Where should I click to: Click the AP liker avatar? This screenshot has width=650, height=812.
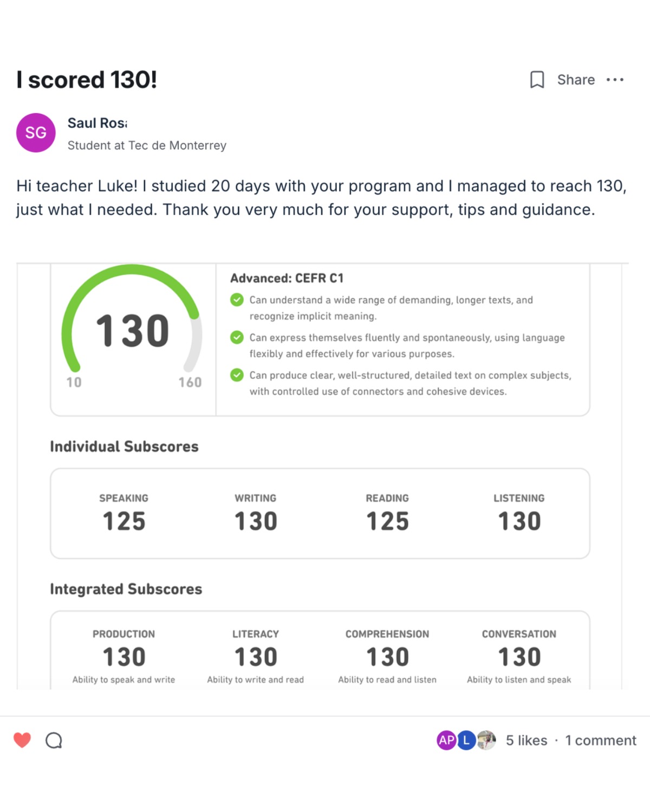[x=446, y=740]
